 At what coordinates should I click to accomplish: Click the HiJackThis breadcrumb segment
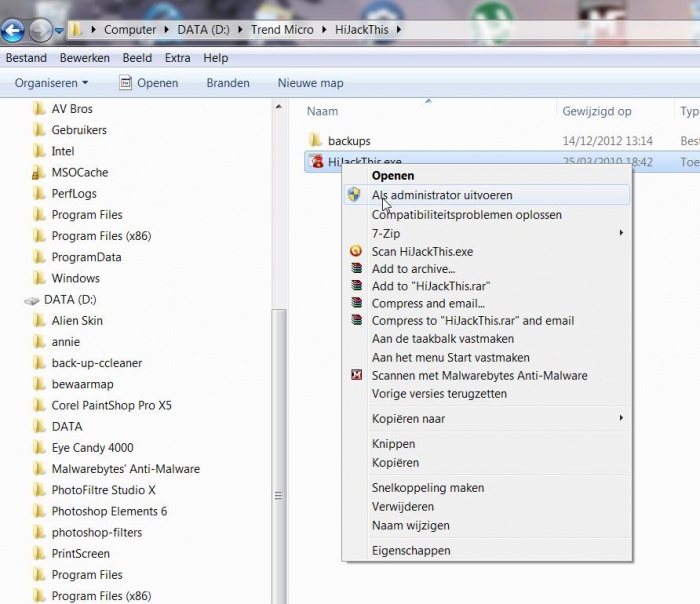point(362,29)
